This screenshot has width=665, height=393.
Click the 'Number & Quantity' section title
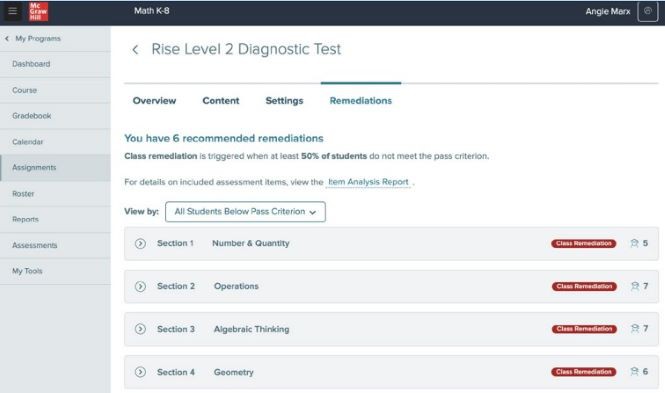click(x=251, y=243)
